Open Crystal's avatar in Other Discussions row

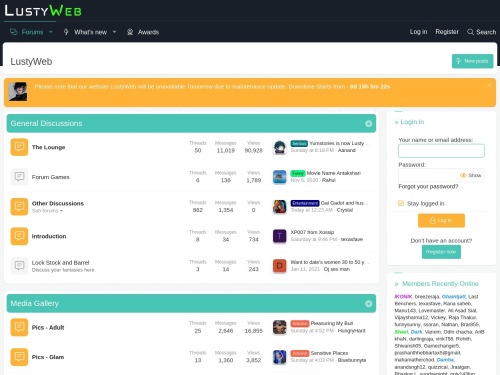(279, 206)
